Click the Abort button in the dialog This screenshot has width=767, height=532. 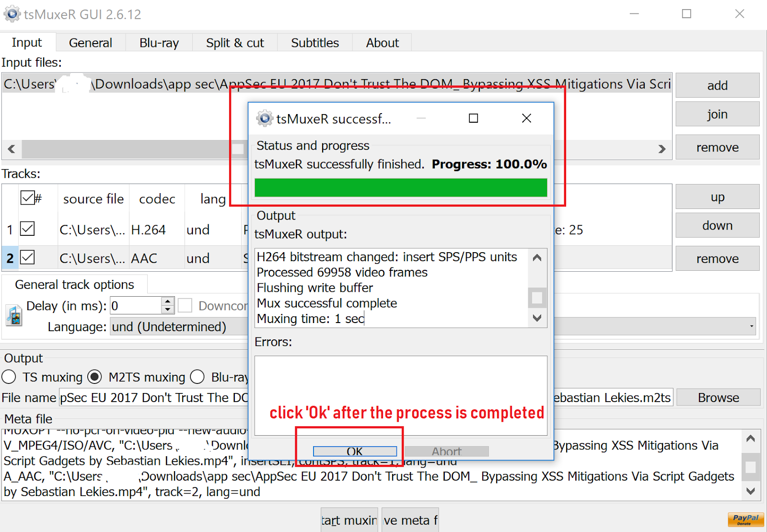tap(447, 451)
